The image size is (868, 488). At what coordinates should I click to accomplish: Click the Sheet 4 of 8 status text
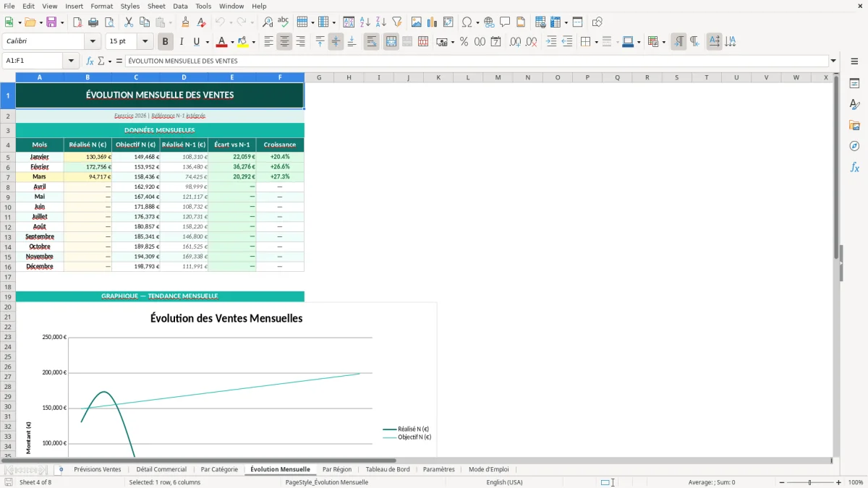tap(35, 482)
